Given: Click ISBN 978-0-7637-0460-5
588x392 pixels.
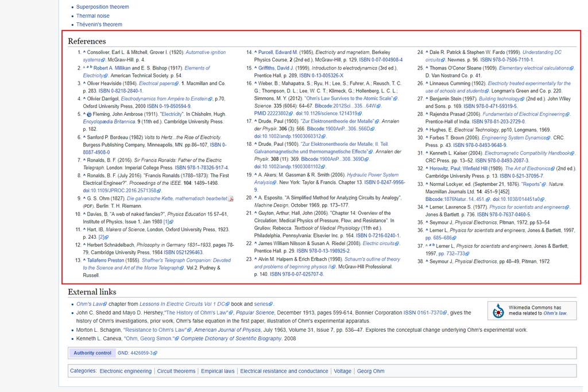Looking at the screenshot, I should [x=504, y=214].
